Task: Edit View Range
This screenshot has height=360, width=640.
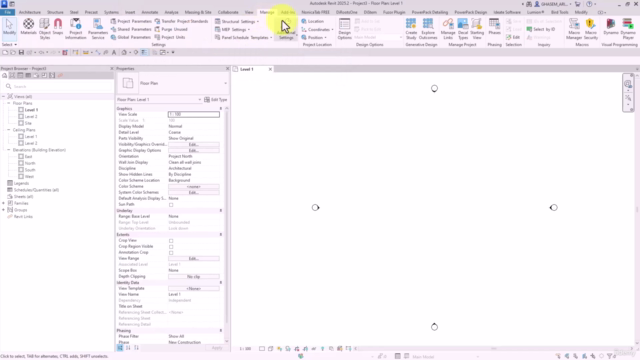Action: click(x=193, y=259)
